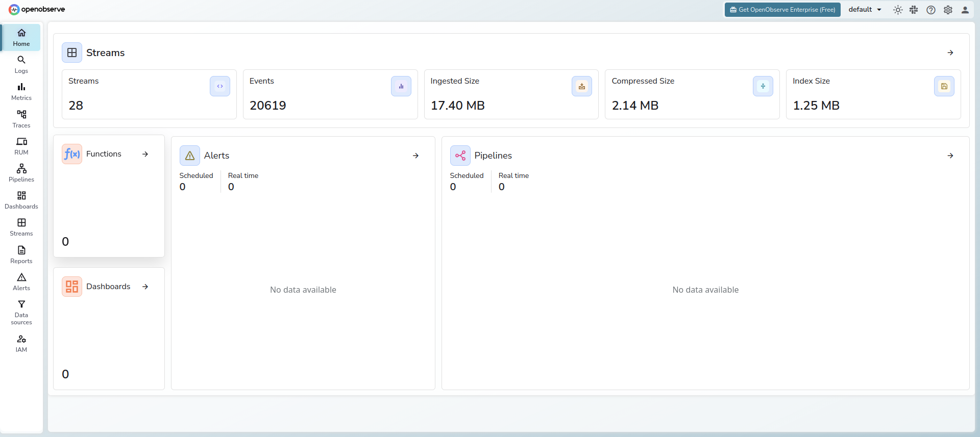This screenshot has width=980, height=437.
Task: Follow the arrow in Streams section header
Action: point(950,53)
